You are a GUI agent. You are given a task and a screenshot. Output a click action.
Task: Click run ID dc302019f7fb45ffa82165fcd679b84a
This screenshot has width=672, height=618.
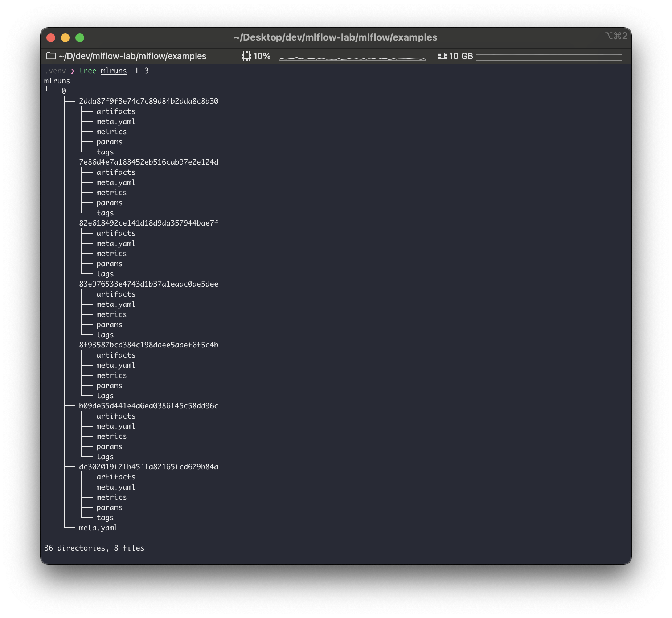pos(149,467)
